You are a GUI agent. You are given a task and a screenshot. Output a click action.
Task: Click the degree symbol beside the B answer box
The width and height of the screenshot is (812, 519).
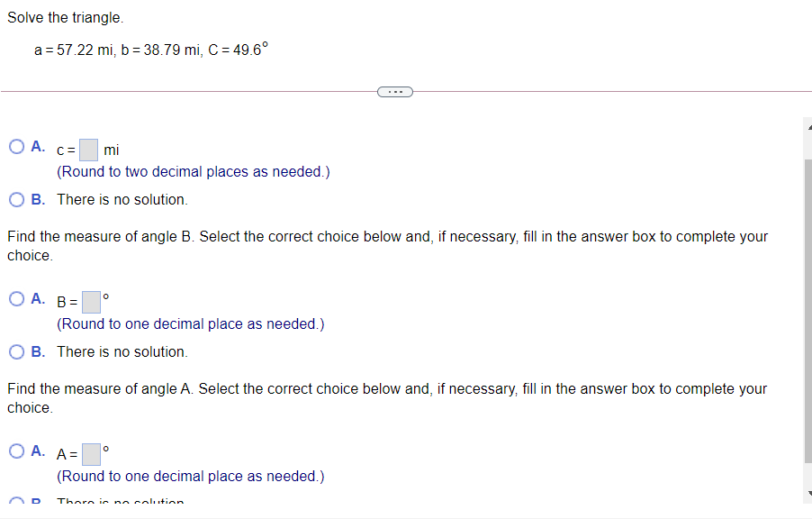(104, 295)
